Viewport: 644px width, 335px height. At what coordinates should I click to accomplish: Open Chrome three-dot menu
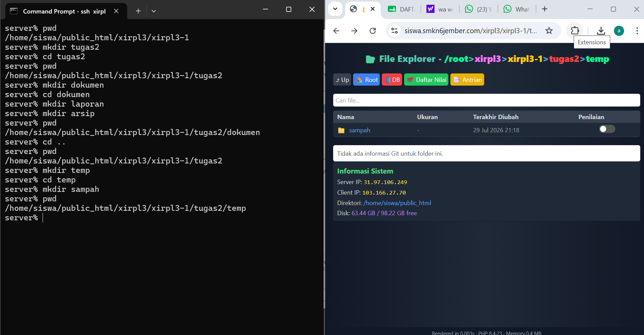pyautogui.click(x=637, y=31)
